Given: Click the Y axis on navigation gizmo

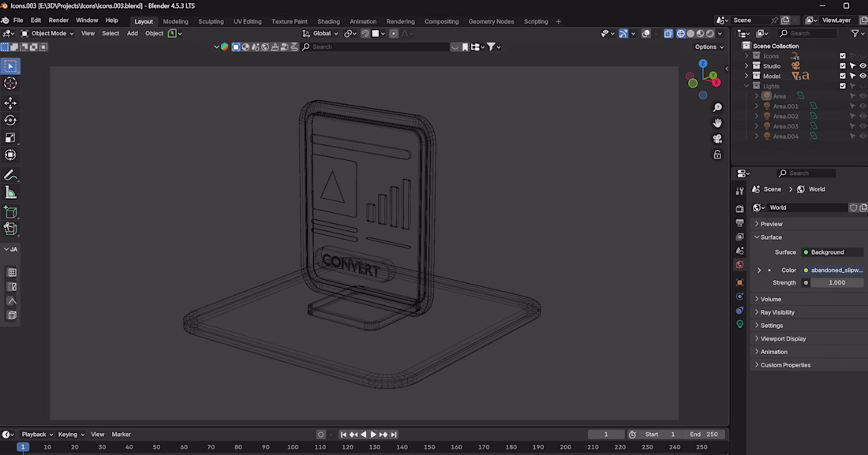Looking at the screenshot, I should 713,75.
